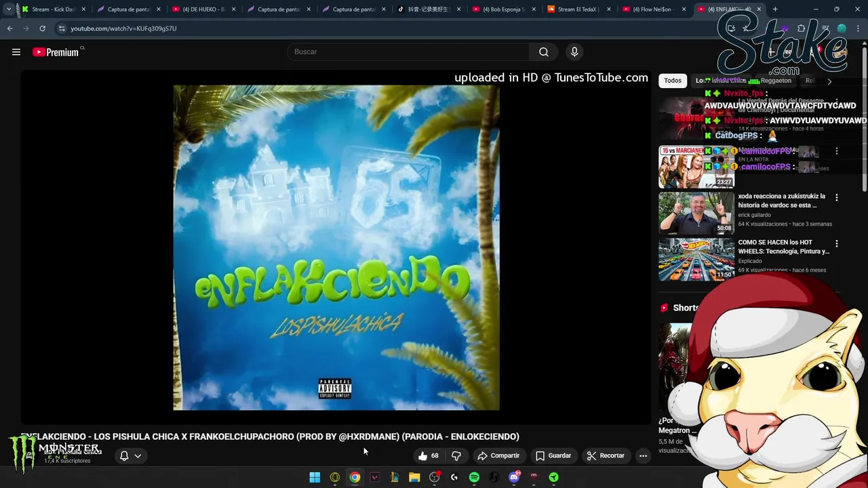The height and width of the screenshot is (488, 868).
Task: Open Opera GX from the taskbar
Action: (335, 477)
